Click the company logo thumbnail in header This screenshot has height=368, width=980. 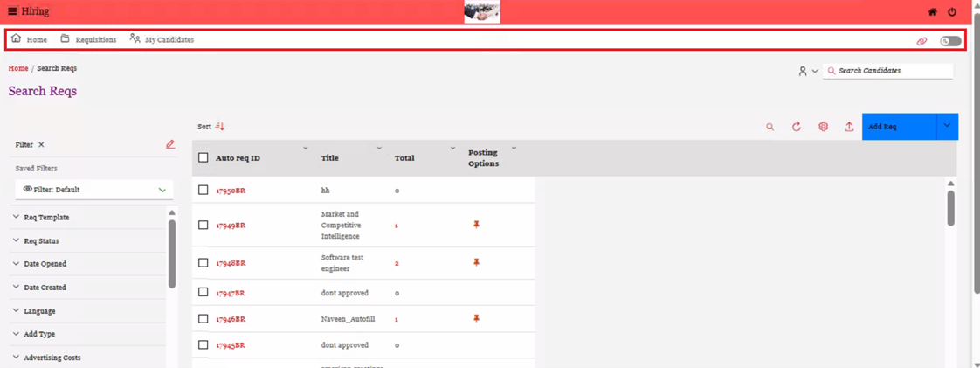click(x=482, y=12)
